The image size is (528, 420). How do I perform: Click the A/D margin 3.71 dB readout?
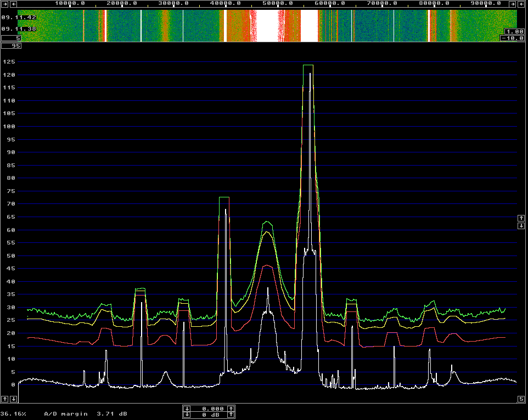pyautogui.click(x=86, y=414)
